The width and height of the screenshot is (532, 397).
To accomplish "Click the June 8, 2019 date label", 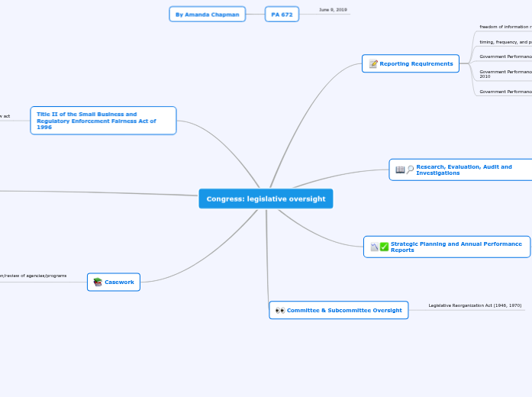I will pos(333,10).
